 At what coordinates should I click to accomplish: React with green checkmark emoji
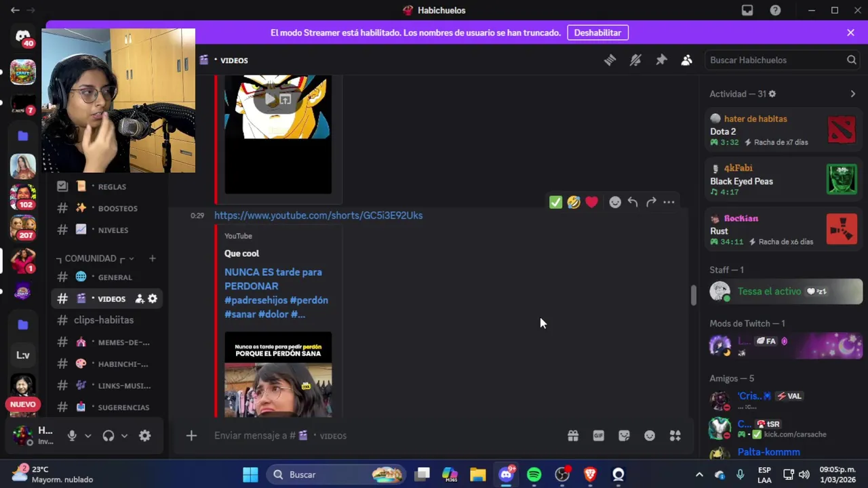pos(555,202)
